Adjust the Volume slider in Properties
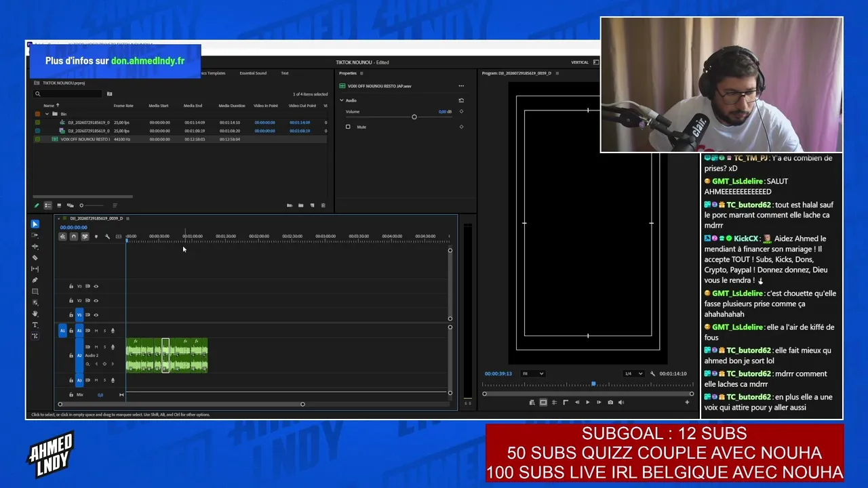This screenshot has width=868, height=488. (x=414, y=117)
